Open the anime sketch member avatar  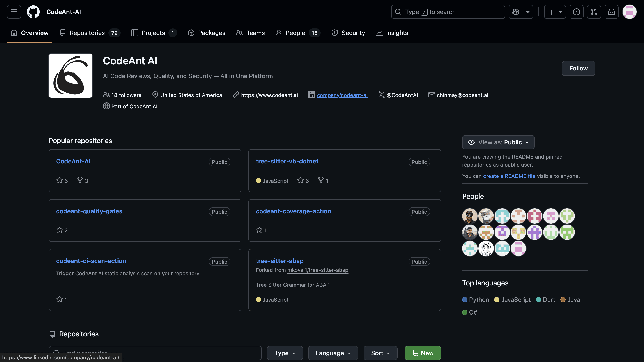(x=486, y=248)
